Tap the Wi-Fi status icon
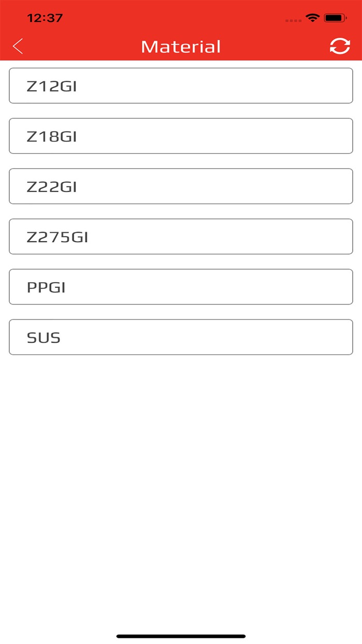Image resolution: width=362 pixels, height=644 pixels. click(x=312, y=18)
